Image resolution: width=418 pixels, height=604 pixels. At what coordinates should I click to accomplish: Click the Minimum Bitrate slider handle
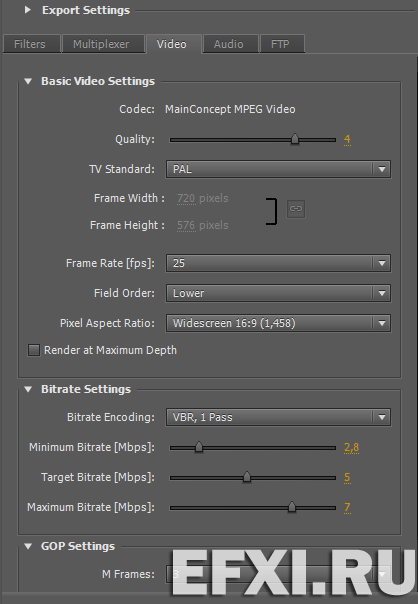[199, 447]
